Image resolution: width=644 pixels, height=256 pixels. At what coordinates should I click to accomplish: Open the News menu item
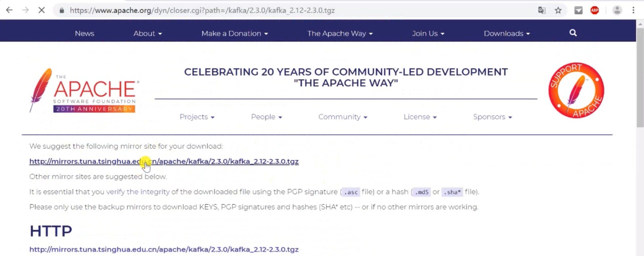pyautogui.click(x=84, y=33)
